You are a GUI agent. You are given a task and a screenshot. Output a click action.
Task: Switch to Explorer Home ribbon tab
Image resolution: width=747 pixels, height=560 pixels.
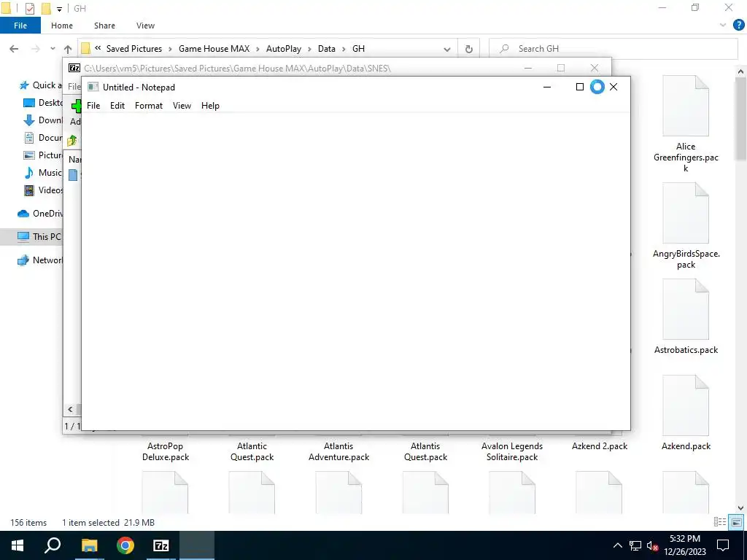click(62, 26)
